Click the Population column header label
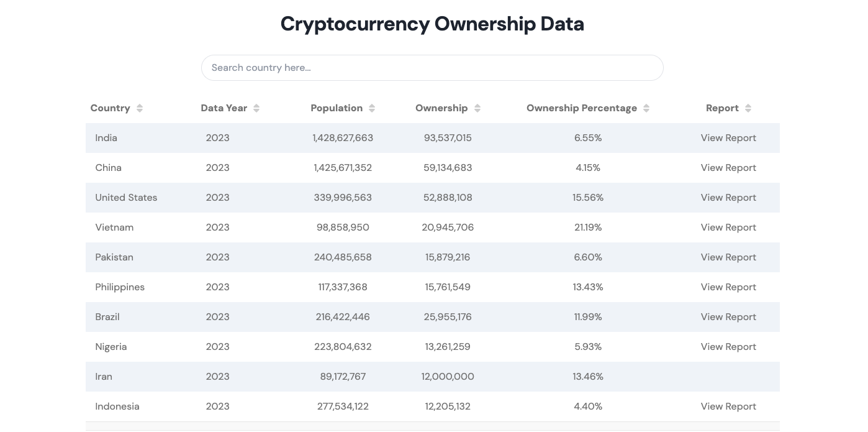 point(337,108)
